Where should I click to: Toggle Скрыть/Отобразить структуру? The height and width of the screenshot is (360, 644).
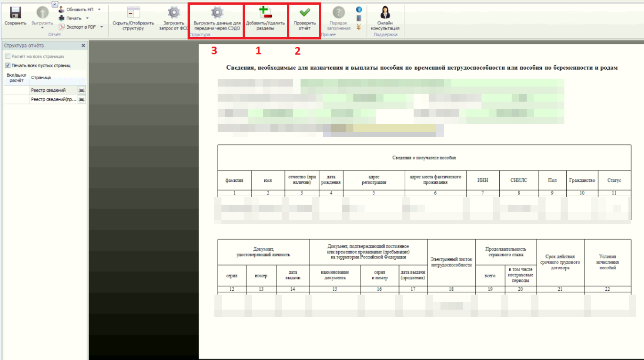pyautogui.click(x=133, y=19)
